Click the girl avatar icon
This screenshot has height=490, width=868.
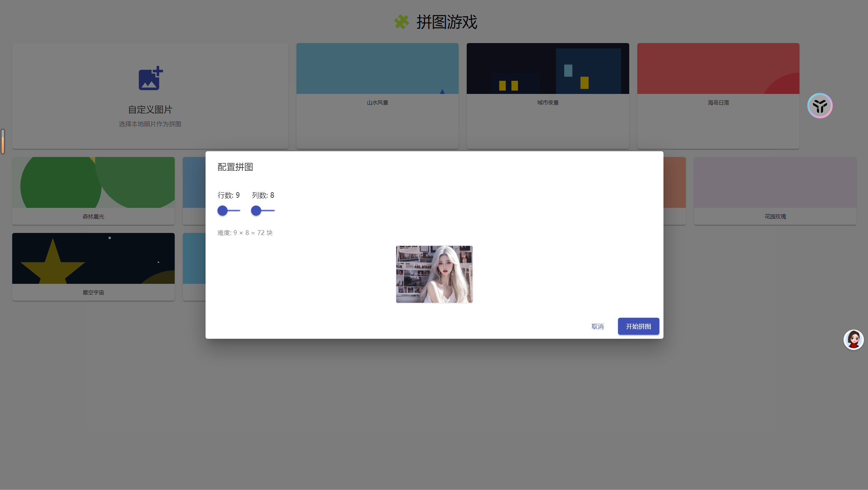click(853, 339)
